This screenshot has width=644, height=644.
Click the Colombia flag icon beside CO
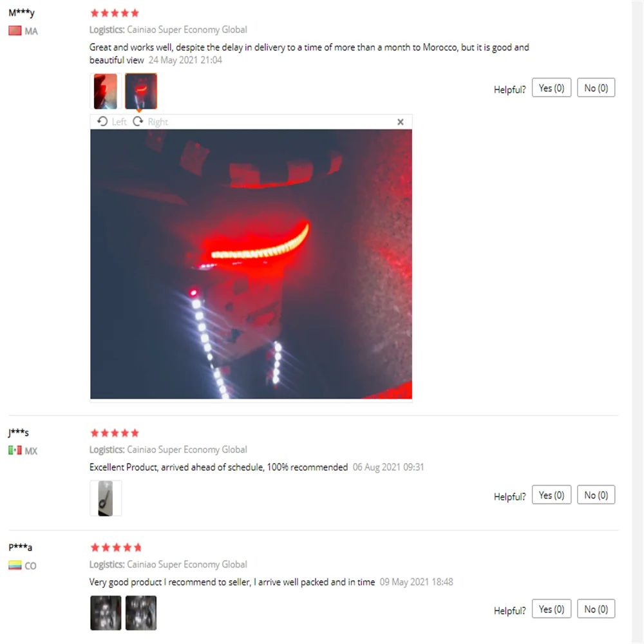pyautogui.click(x=15, y=565)
